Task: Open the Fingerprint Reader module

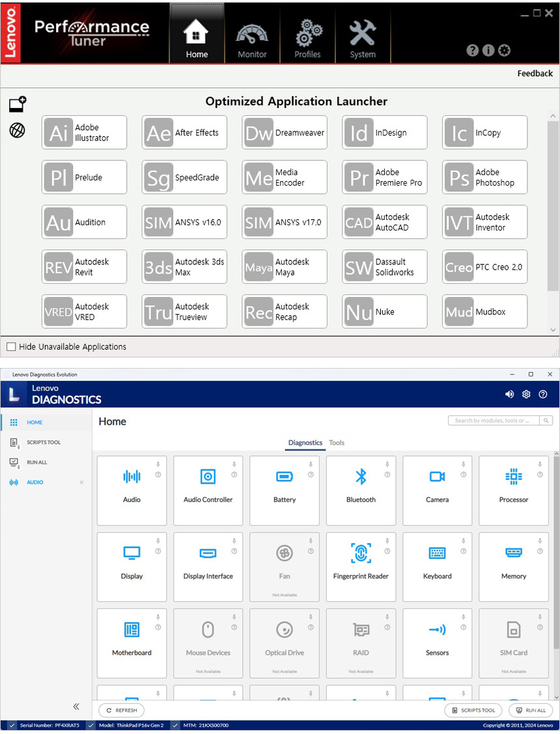Action: [361, 567]
